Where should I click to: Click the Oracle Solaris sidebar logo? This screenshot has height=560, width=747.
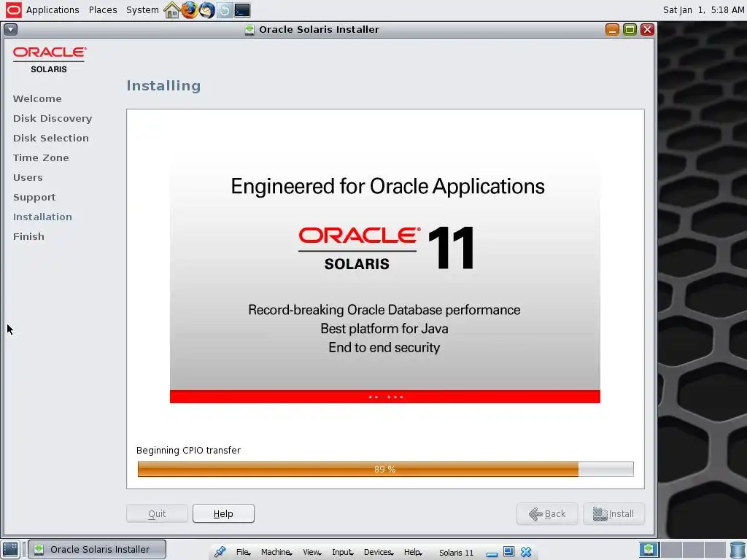click(50, 60)
